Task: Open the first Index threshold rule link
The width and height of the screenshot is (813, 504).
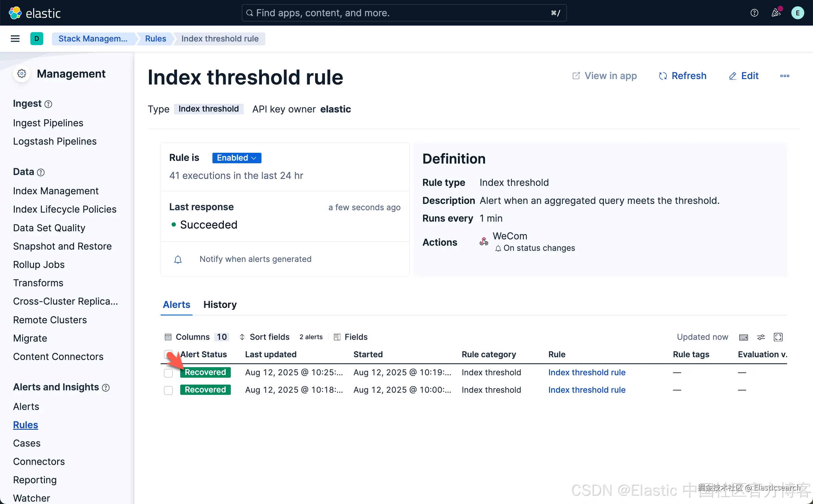Action: tap(586, 373)
